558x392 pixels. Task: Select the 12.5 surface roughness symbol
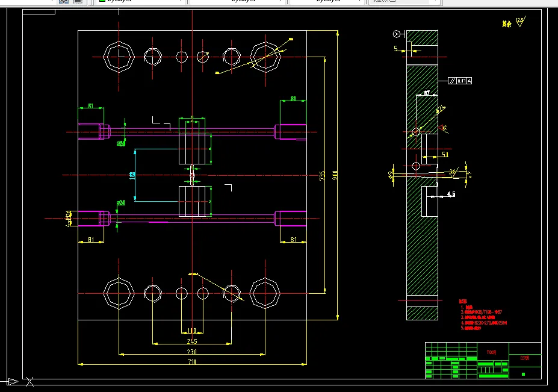pyautogui.click(x=520, y=22)
